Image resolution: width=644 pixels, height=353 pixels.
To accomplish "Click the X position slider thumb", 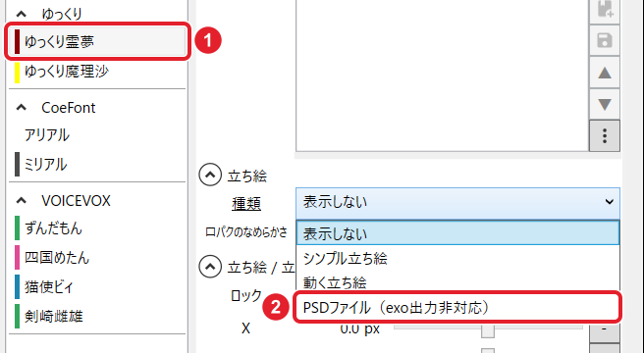I will [x=488, y=331].
